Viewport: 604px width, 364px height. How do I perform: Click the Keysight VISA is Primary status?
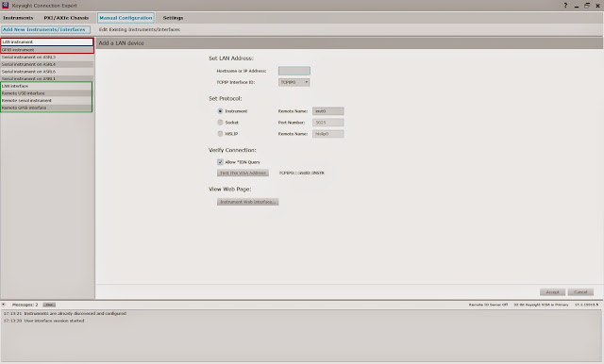541,305
